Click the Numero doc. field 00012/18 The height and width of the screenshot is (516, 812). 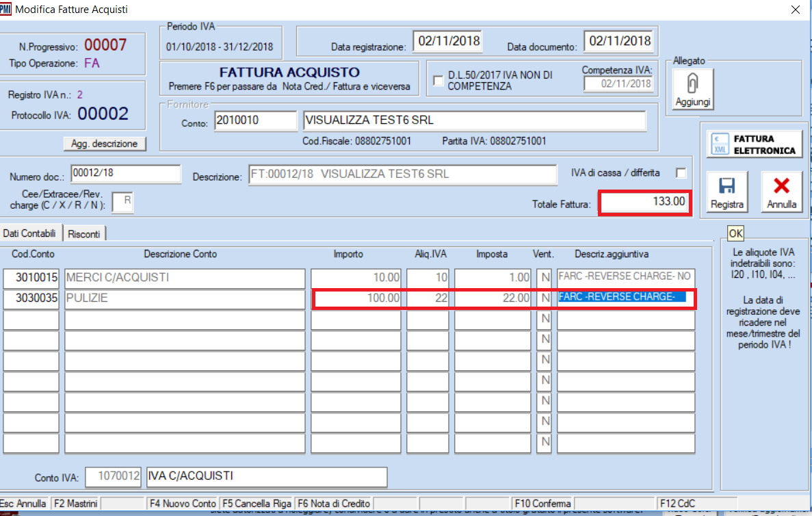(x=126, y=174)
